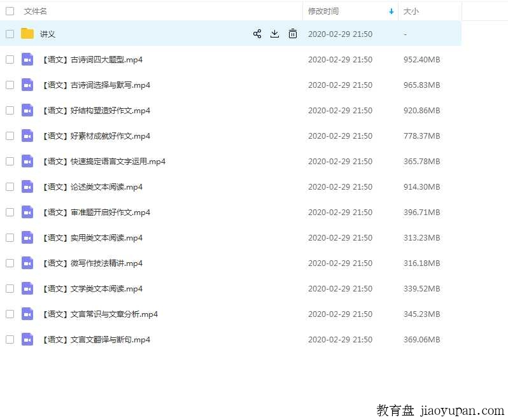Click video icon of 文言常识与文章分析.mp4

coord(27,314)
